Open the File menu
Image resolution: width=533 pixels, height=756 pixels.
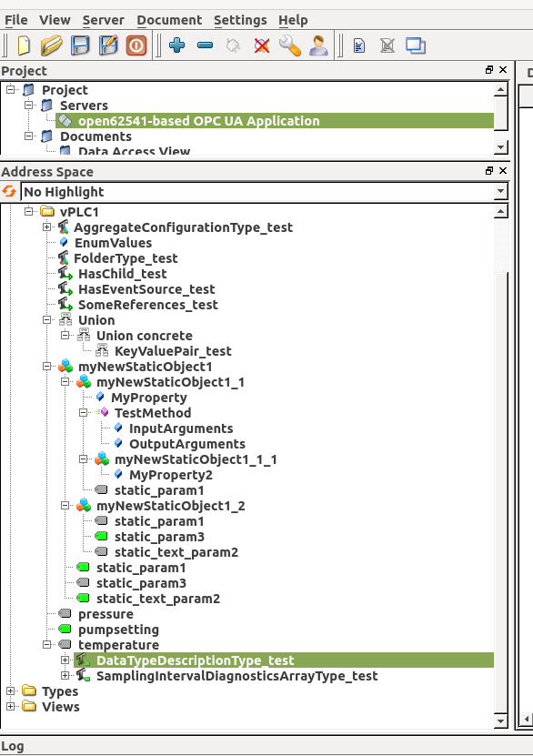coord(15,20)
